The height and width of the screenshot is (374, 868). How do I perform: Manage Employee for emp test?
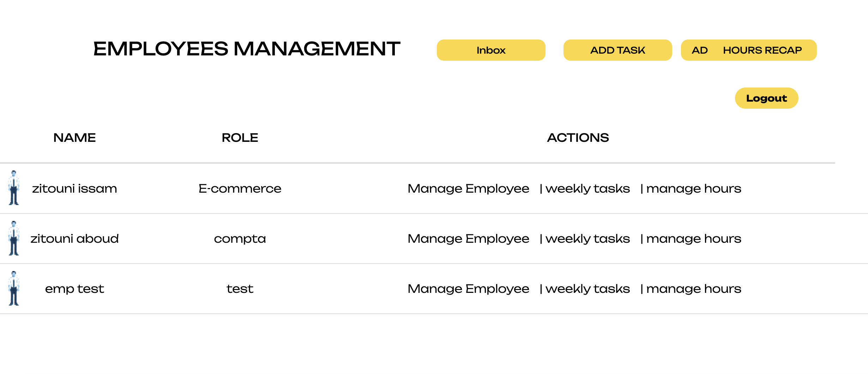point(468,289)
